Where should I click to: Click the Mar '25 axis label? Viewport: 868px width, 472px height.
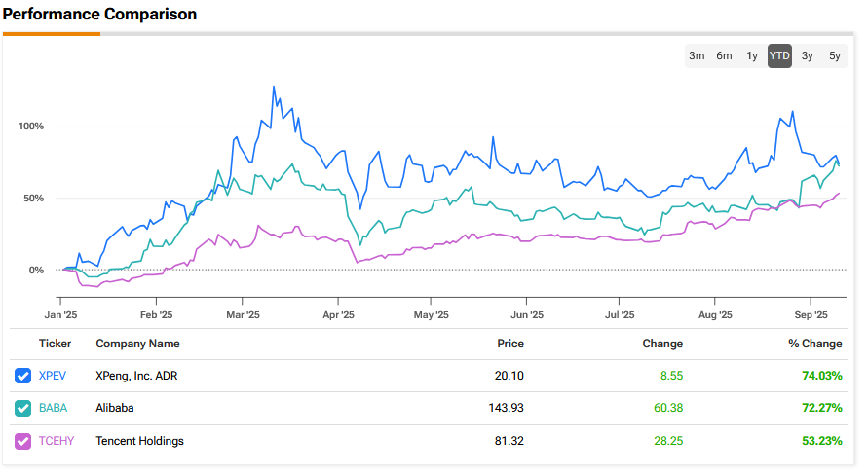coord(243,315)
